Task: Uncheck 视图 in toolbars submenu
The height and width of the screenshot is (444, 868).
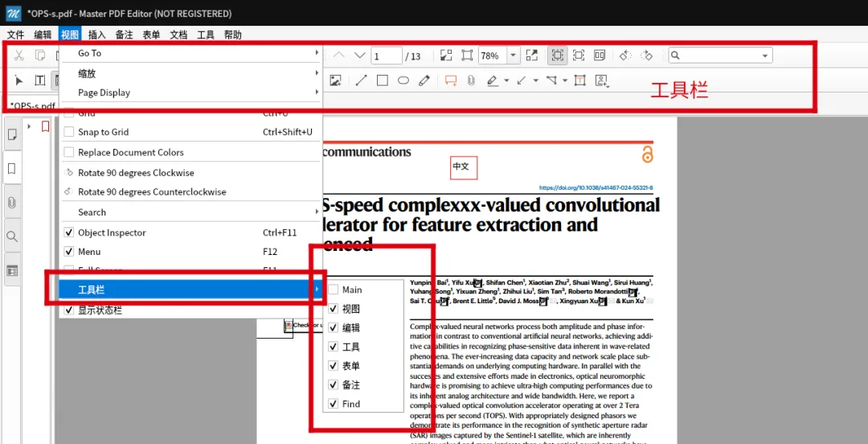Action: 333,309
